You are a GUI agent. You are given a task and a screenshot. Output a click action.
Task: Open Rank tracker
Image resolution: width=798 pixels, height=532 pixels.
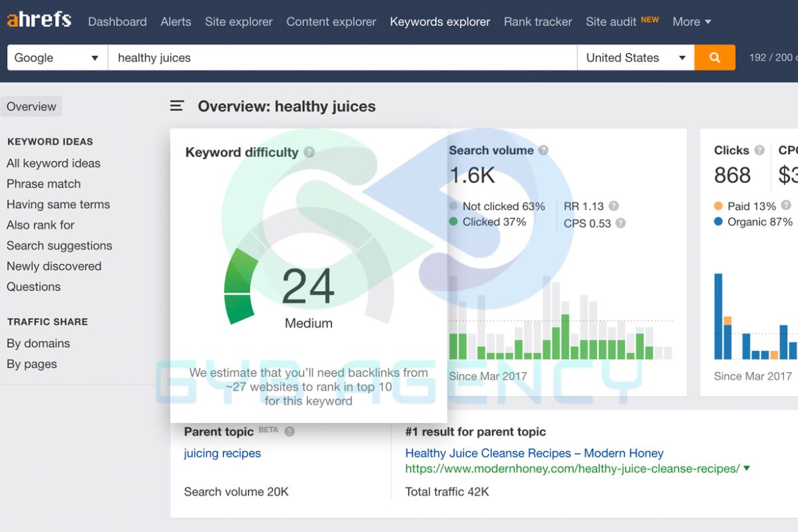click(538, 21)
